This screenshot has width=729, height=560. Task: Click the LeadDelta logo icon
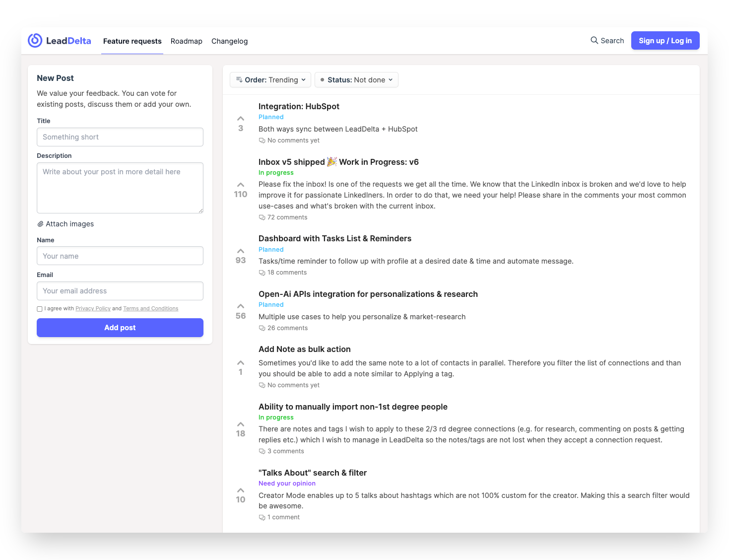tap(34, 40)
